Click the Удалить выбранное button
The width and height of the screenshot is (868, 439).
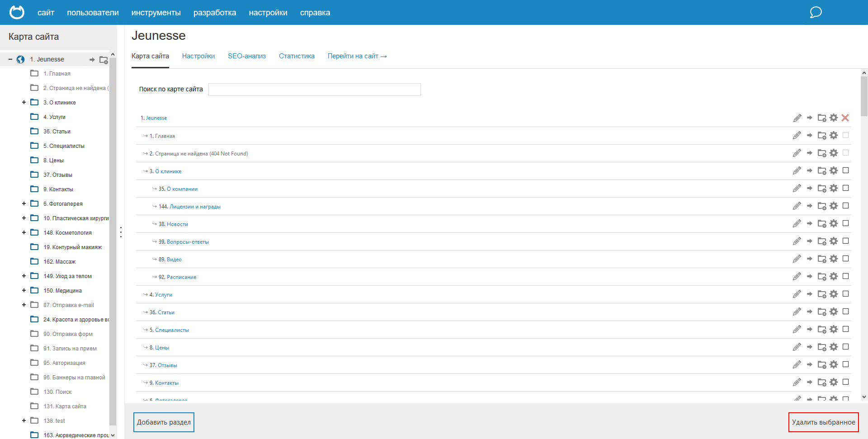(824, 422)
